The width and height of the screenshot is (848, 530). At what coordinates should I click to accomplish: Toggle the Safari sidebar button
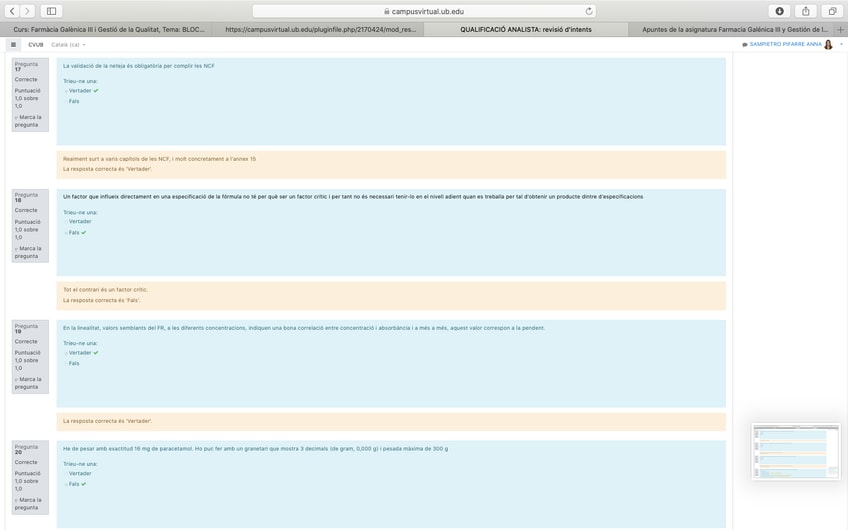coord(51,11)
